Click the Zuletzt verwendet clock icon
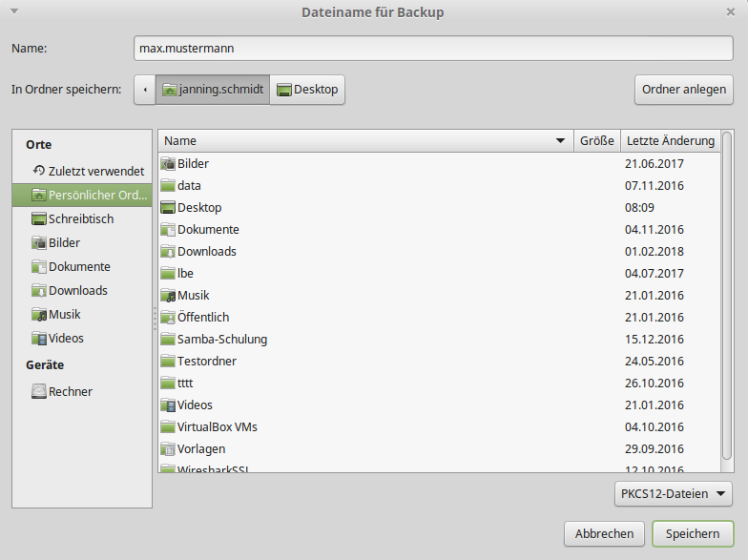Image resolution: width=748 pixels, height=560 pixels. pos(39,171)
